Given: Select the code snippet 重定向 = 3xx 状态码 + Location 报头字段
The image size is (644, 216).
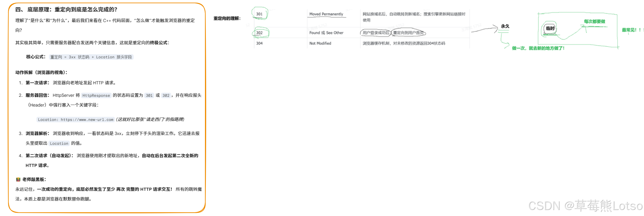Looking at the screenshot, I should pos(91,57).
